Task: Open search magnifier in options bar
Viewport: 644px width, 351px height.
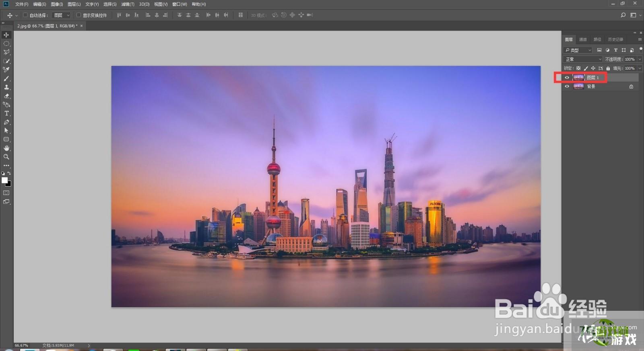Action: [x=623, y=15]
